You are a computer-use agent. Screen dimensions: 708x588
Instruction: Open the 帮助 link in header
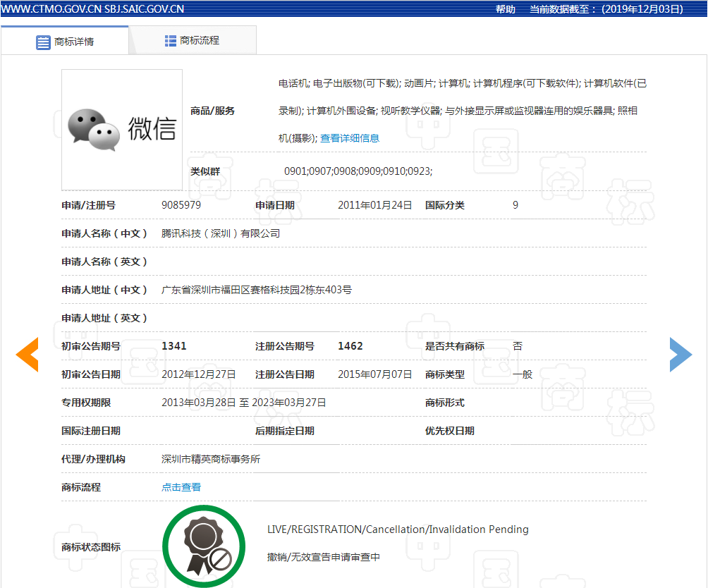(x=506, y=9)
